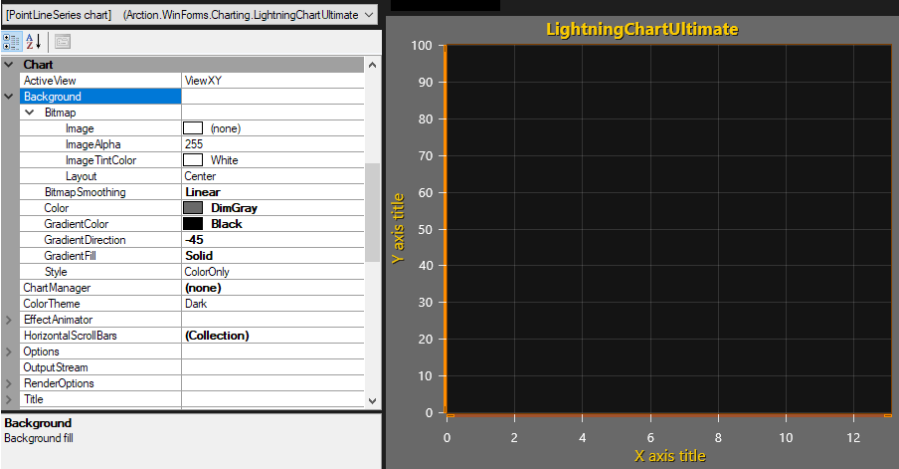
Task: Expand the Options property
Action: tap(9, 351)
